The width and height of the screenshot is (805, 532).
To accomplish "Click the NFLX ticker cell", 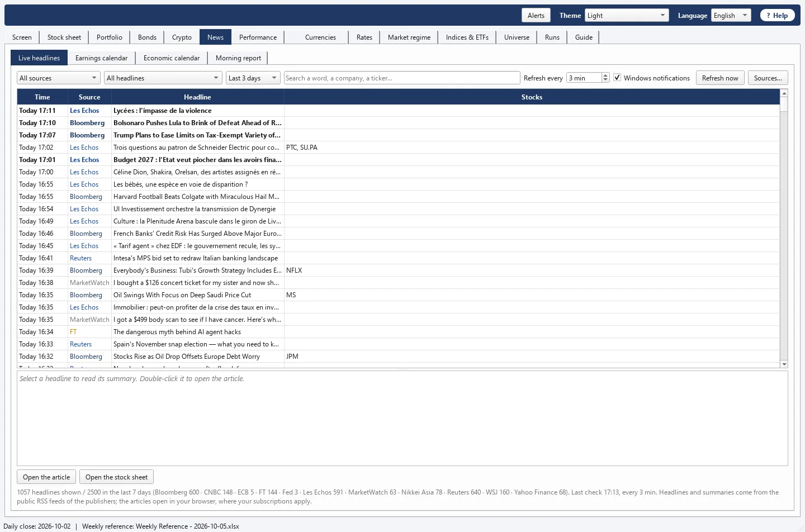I will (x=532, y=270).
